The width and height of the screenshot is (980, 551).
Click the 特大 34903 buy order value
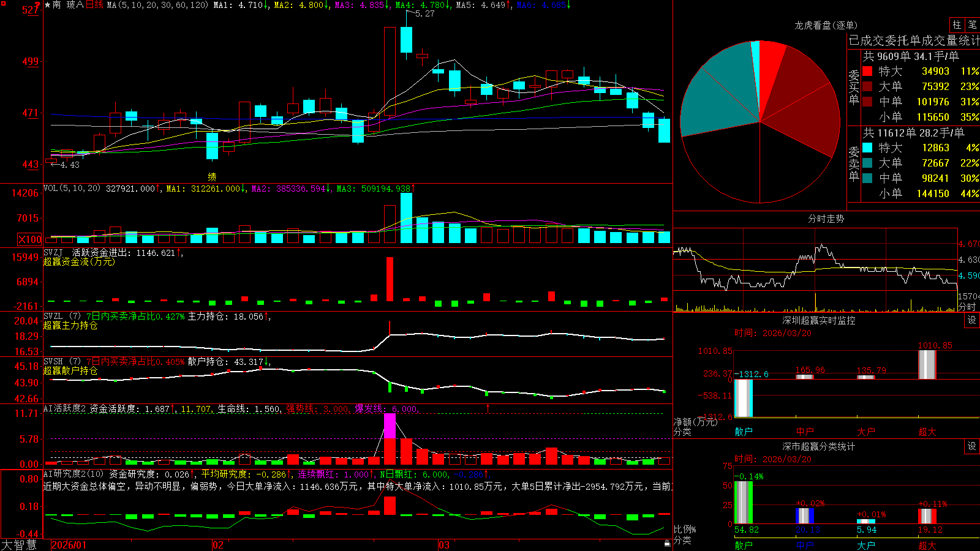coord(935,72)
